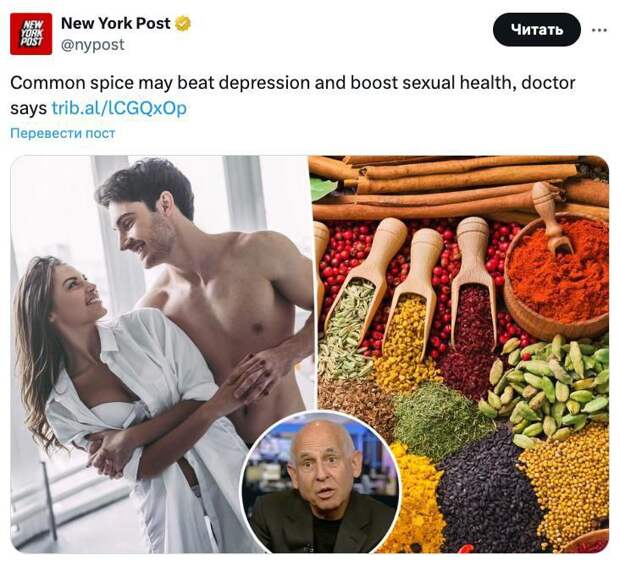Viewport: 620px width, 566px height.
Task: Click the green dried herbs pile
Action: 439,417
